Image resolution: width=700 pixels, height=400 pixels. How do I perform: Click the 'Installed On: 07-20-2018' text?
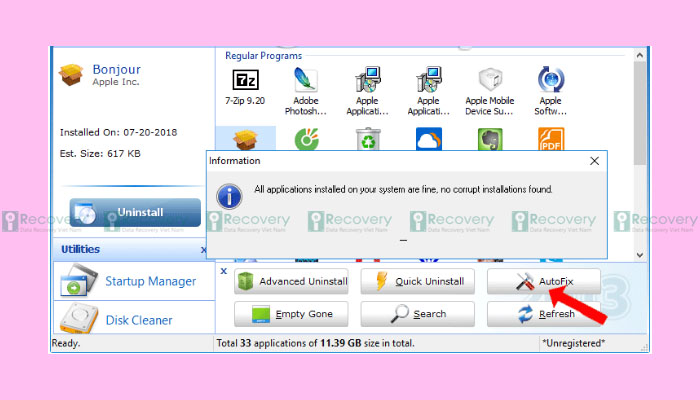point(118,132)
